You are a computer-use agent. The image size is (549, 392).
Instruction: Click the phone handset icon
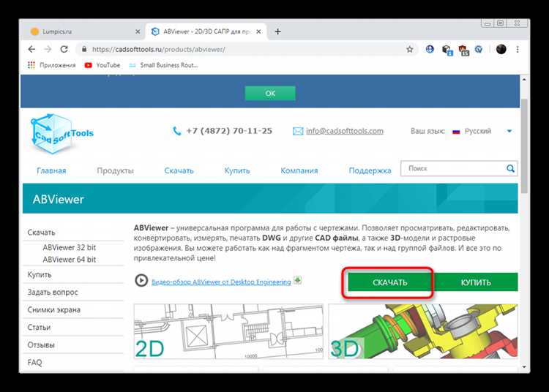177,131
